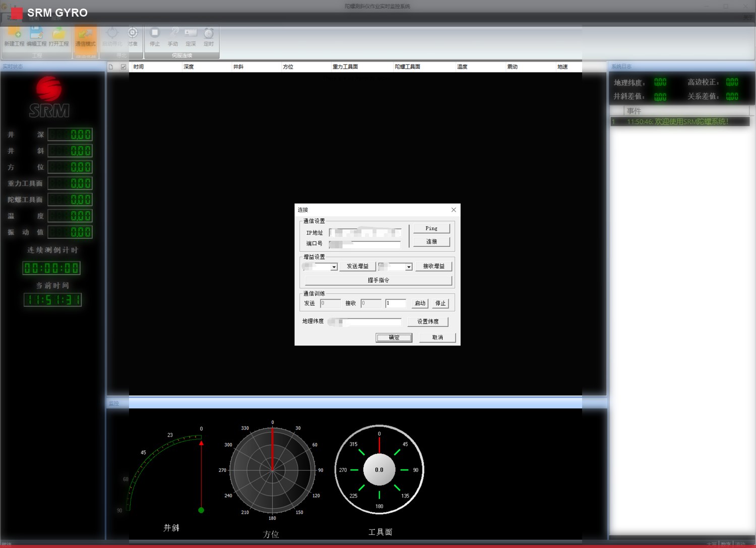Confirm the dialog with 确定
The height and width of the screenshot is (548, 756).
click(394, 337)
